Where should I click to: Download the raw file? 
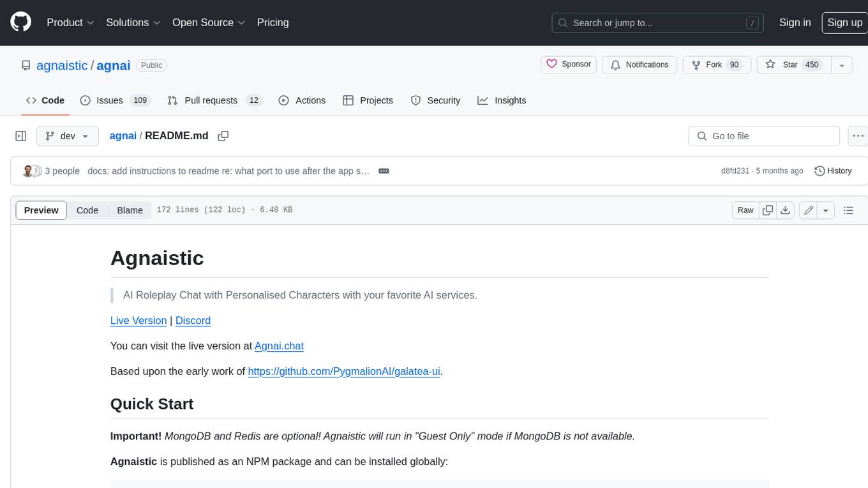point(786,210)
